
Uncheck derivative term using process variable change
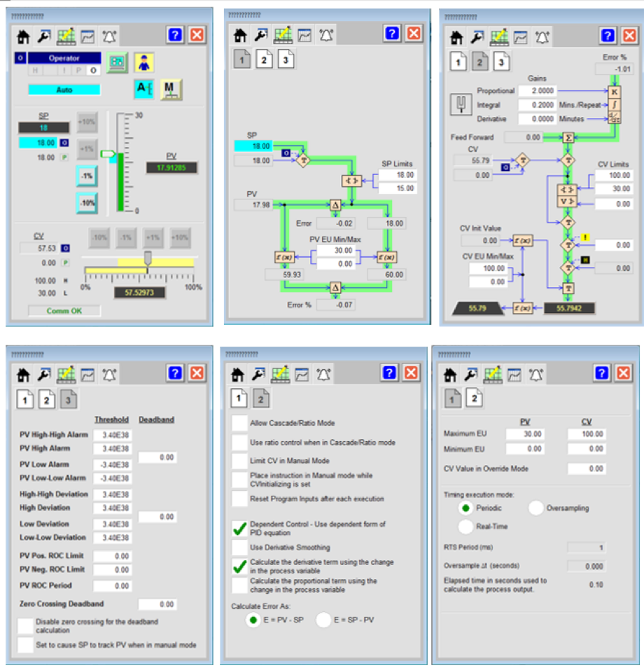240,566
